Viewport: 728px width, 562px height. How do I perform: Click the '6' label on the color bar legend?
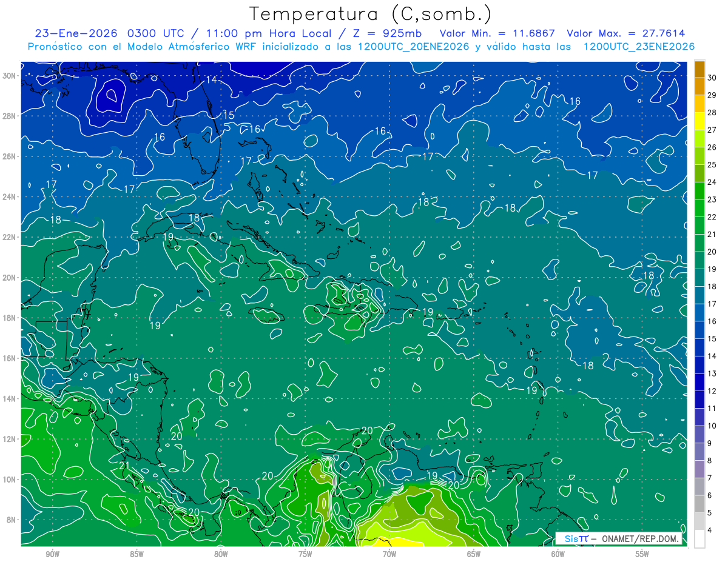coord(710,495)
